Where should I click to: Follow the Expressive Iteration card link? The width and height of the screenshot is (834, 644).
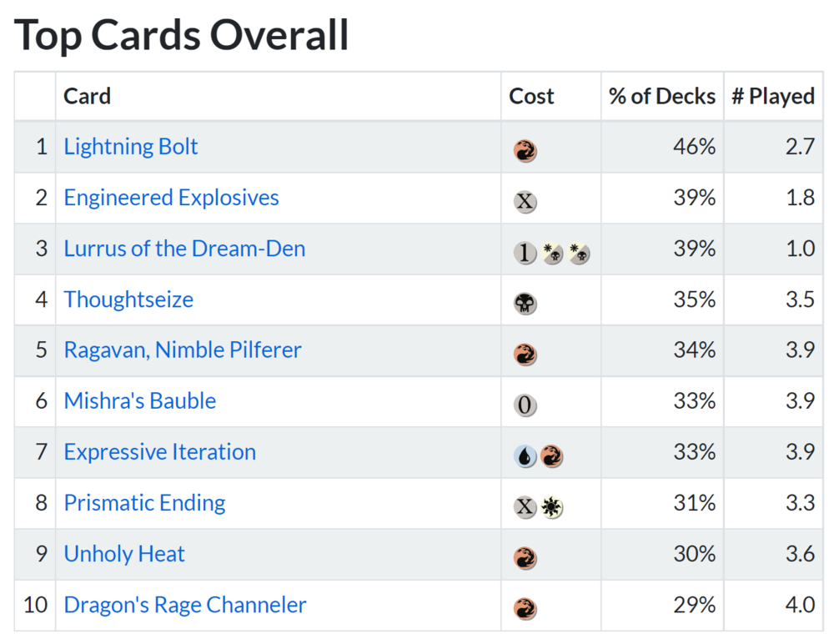coord(160,452)
